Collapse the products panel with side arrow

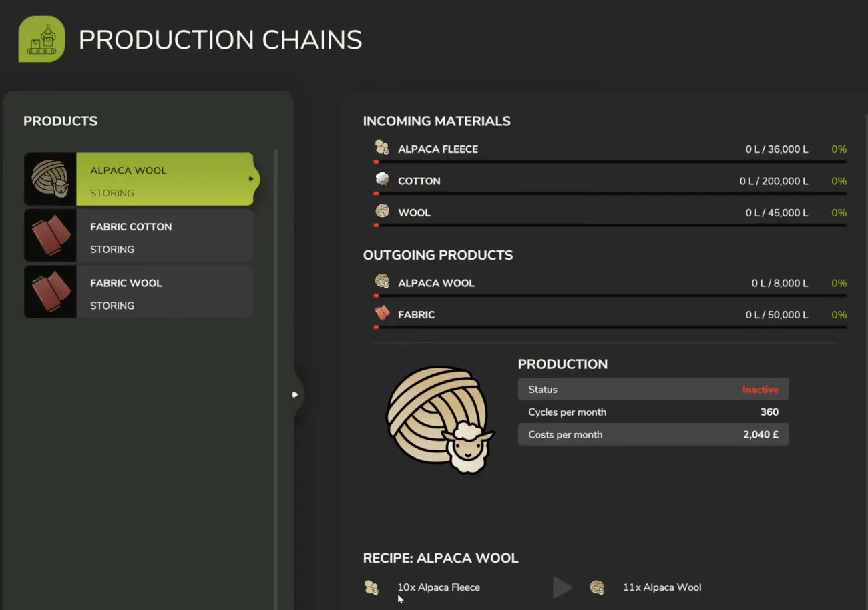pos(295,394)
